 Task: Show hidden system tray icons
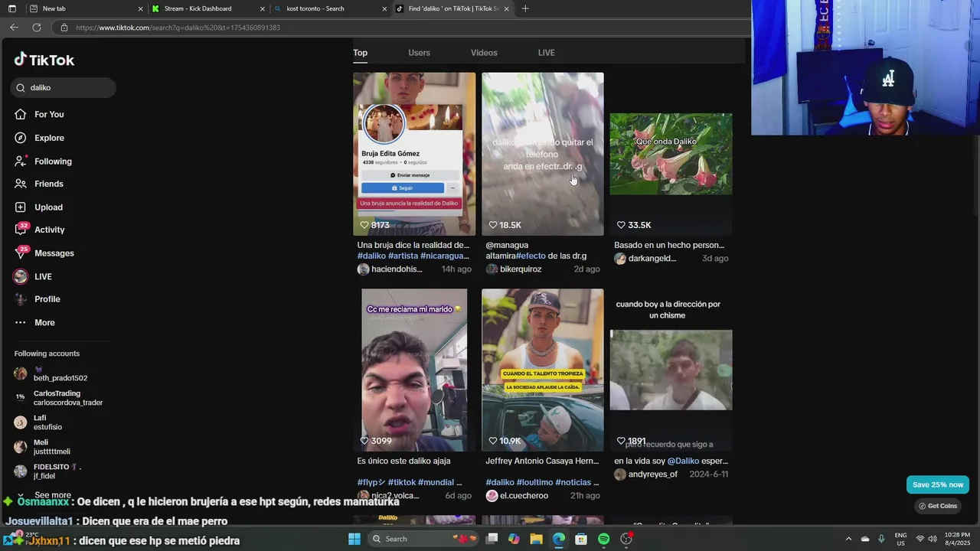pos(848,539)
